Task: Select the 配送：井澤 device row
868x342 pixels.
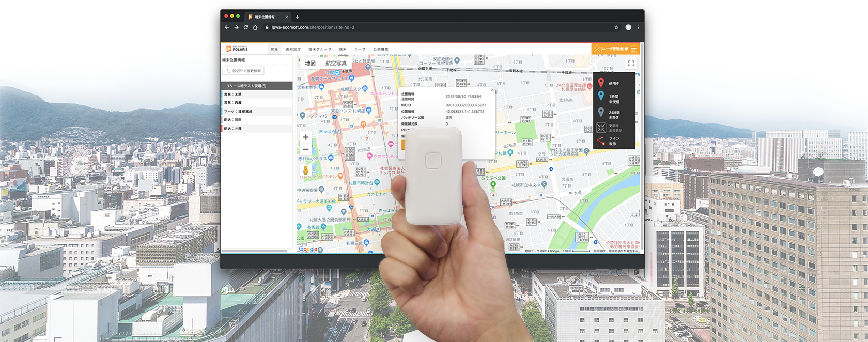Action: click(257, 128)
